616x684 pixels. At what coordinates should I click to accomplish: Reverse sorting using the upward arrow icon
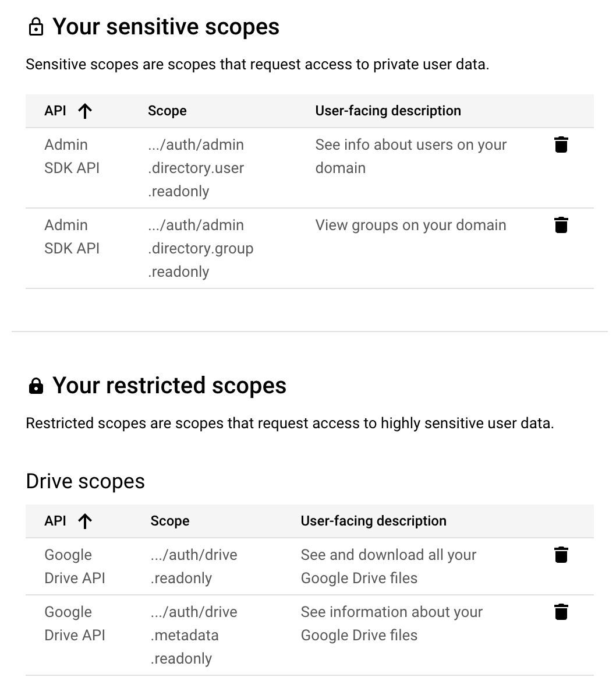pyautogui.click(x=85, y=111)
